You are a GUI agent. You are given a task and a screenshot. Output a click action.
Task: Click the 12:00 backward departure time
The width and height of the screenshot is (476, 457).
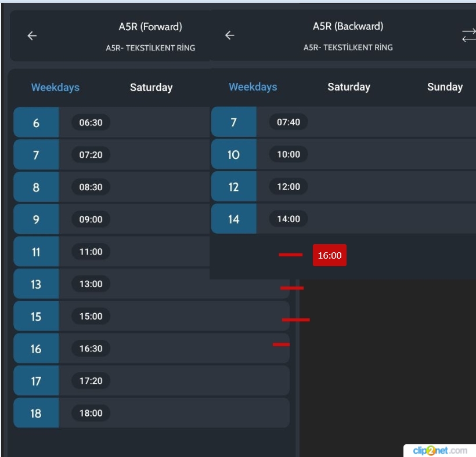click(x=289, y=186)
